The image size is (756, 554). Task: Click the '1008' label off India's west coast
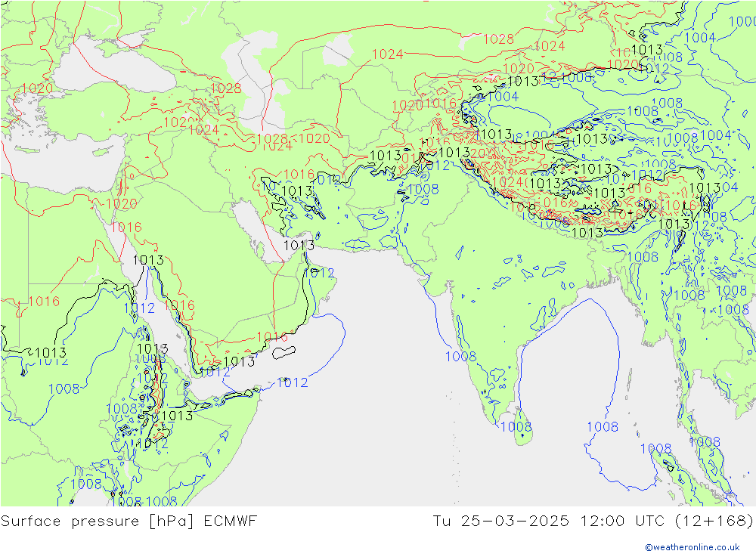(460, 356)
